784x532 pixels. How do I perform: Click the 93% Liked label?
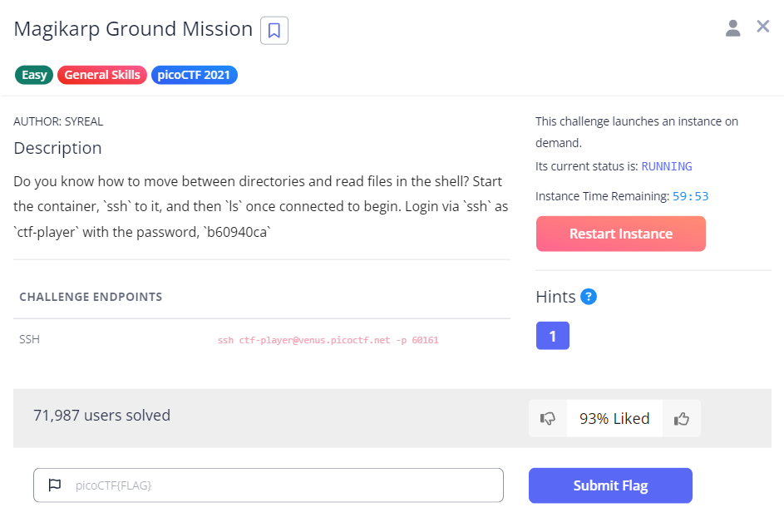pyautogui.click(x=614, y=419)
